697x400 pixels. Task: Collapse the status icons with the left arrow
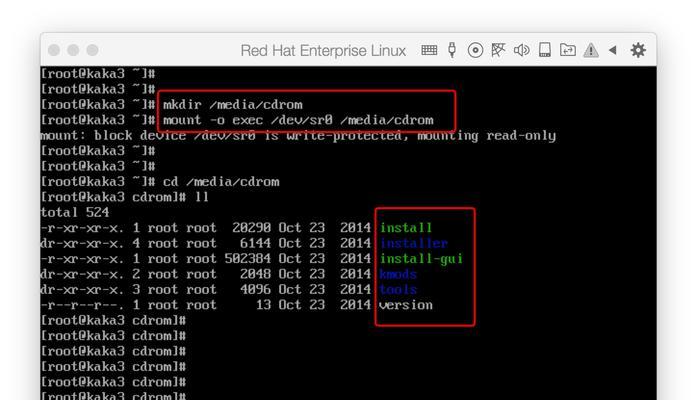pyautogui.click(x=613, y=50)
